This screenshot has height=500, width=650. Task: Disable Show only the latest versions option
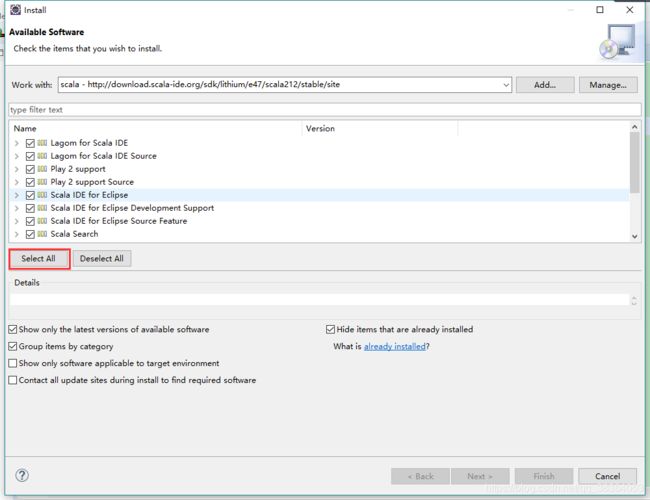13,330
